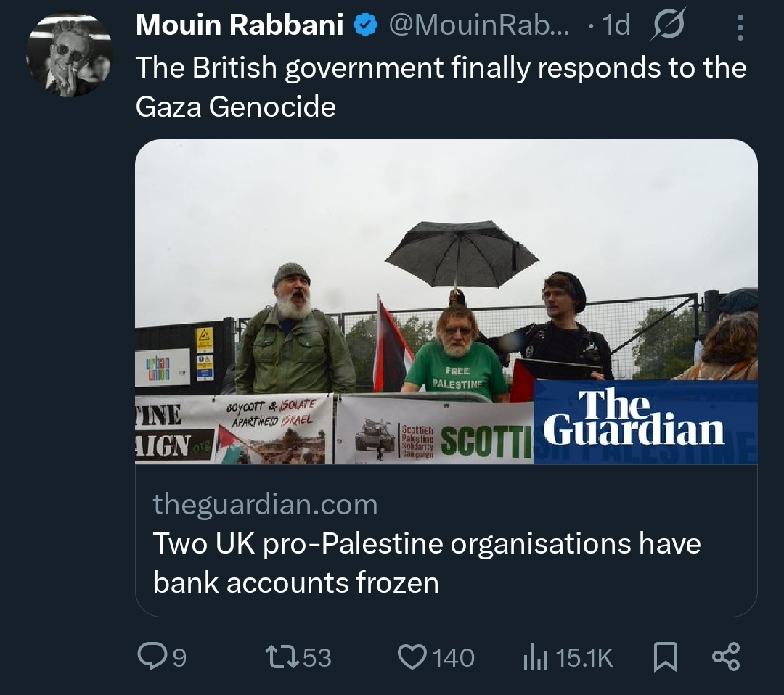
Task: Select the tweet text about British government
Action: pos(441,87)
